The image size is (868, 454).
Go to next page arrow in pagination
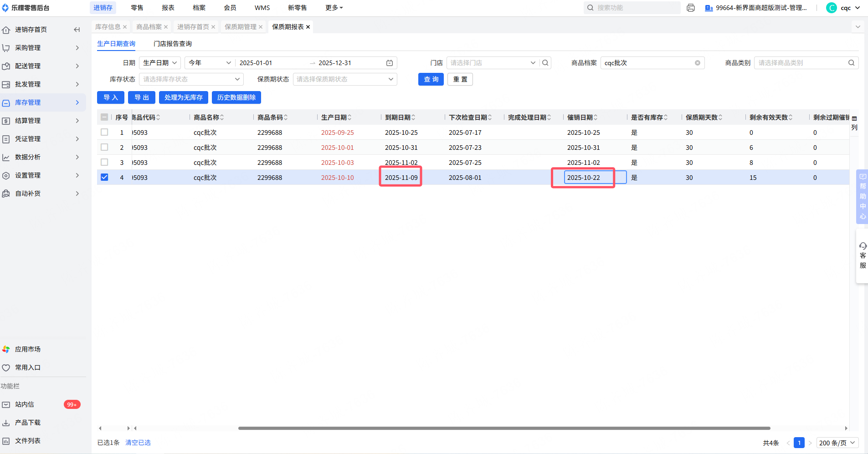810,443
